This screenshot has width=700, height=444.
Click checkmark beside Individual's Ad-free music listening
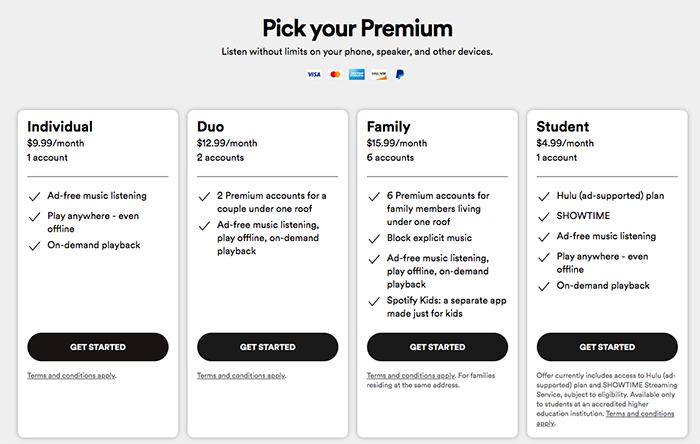33,196
